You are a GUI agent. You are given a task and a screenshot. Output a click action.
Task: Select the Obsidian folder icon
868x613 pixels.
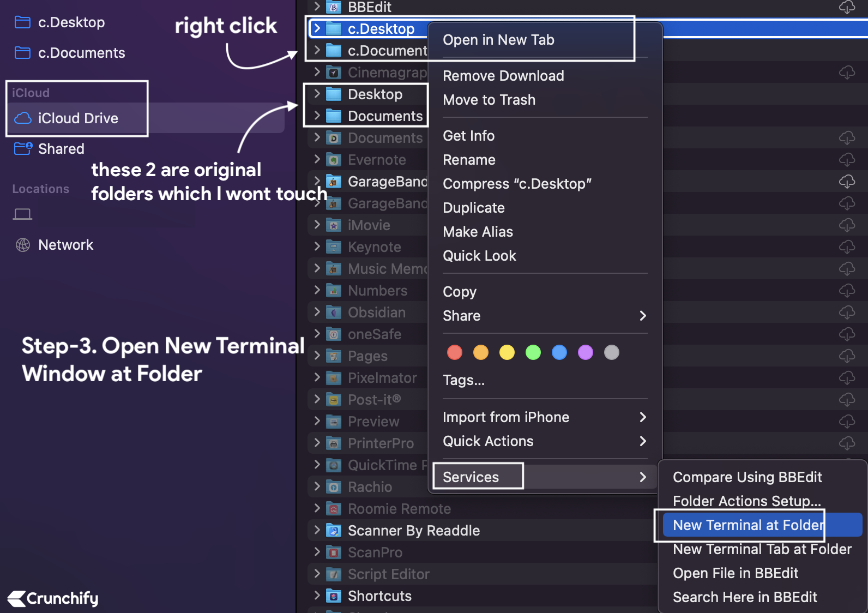(x=333, y=312)
